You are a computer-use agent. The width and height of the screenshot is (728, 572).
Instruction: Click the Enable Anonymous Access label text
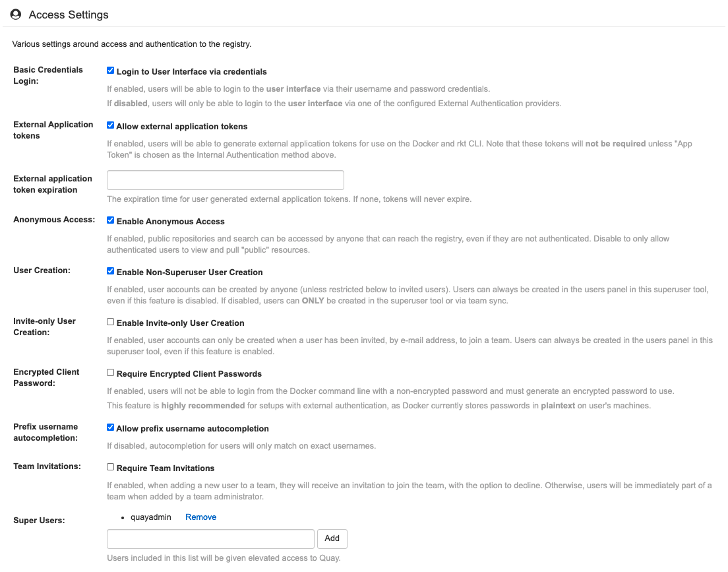pos(170,222)
